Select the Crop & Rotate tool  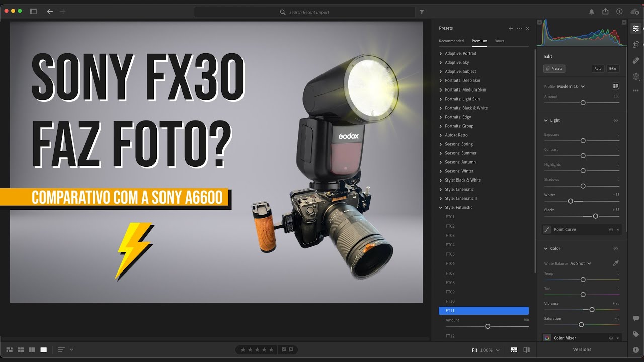(636, 45)
